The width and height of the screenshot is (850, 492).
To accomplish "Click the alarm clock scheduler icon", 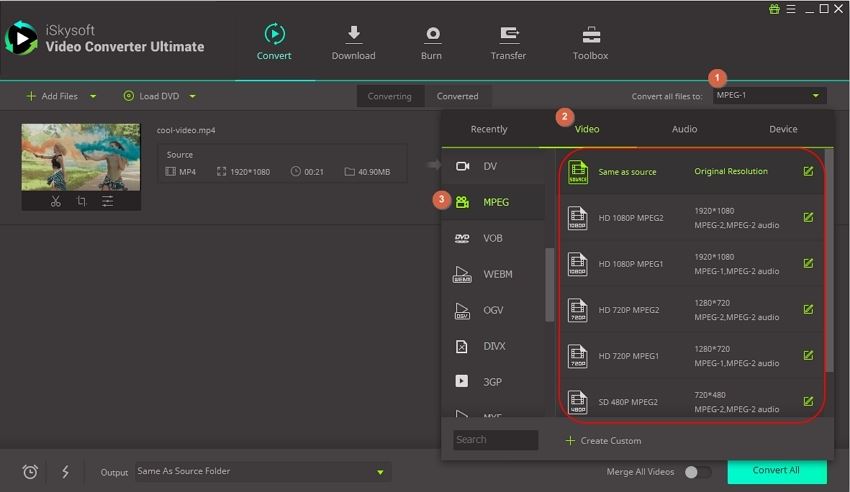I will coord(30,471).
